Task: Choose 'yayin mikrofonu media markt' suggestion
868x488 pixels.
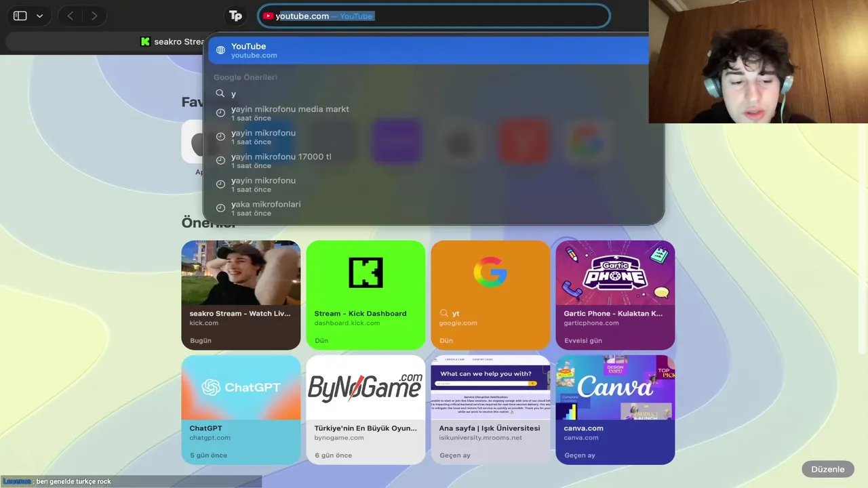Action: click(433, 113)
